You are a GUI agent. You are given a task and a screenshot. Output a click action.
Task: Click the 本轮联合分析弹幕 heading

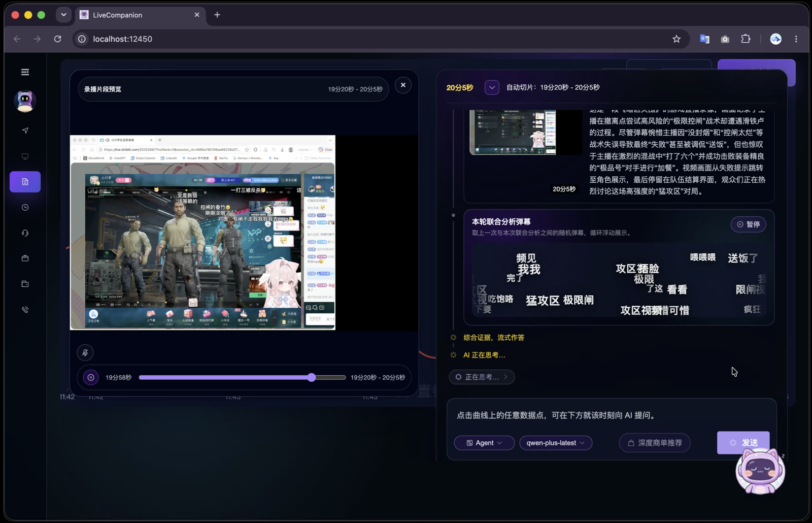point(501,221)
